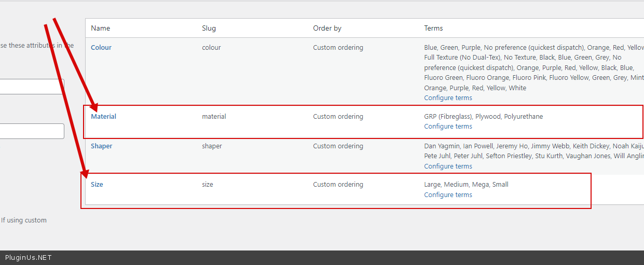Click the 'Large, Medium, Mega, Small' terms text
The width and height of the screenshot is (644, 265).
tap(466, 185)
